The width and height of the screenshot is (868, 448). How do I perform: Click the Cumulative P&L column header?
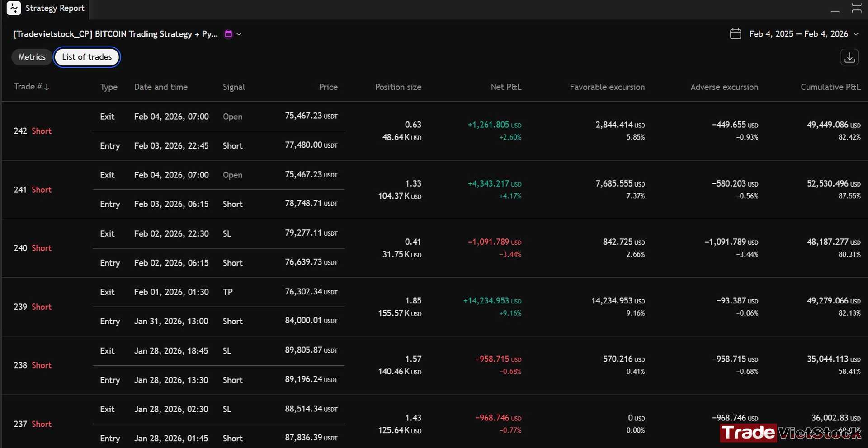click(x=830, y=87)
